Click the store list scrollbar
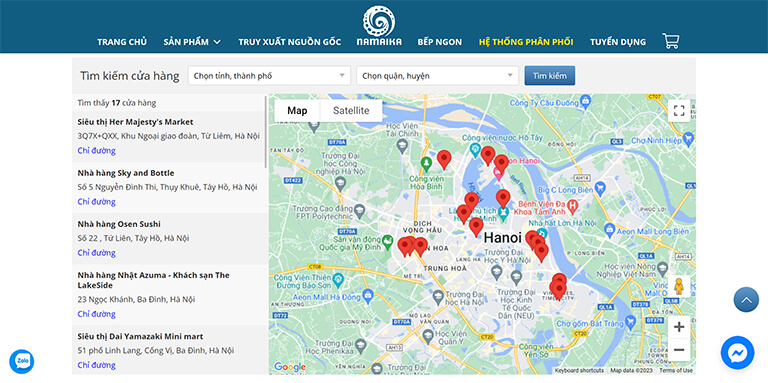 (266, 132)
